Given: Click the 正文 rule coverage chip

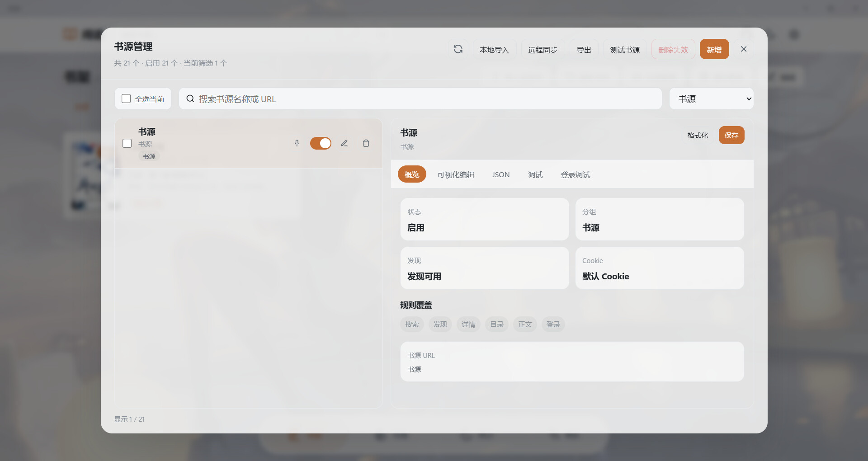Looking at the screenshot, I should (x=525, y=325).
